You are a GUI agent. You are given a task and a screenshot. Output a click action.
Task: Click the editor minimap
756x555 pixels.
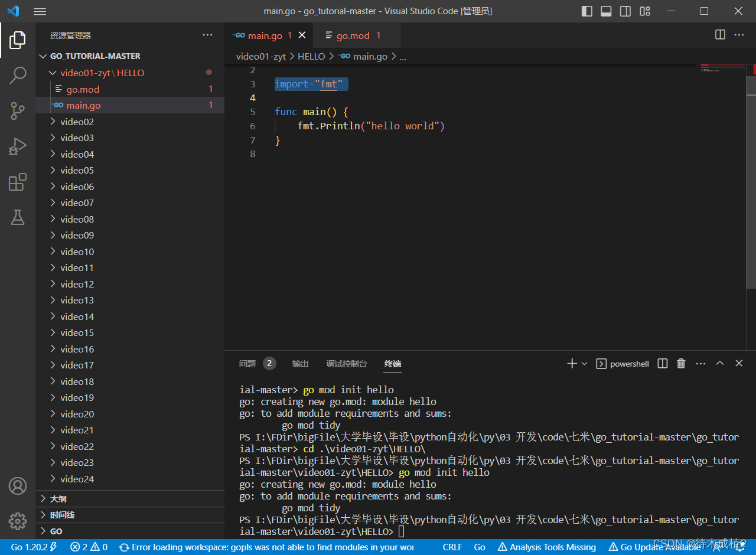point(723,68)
